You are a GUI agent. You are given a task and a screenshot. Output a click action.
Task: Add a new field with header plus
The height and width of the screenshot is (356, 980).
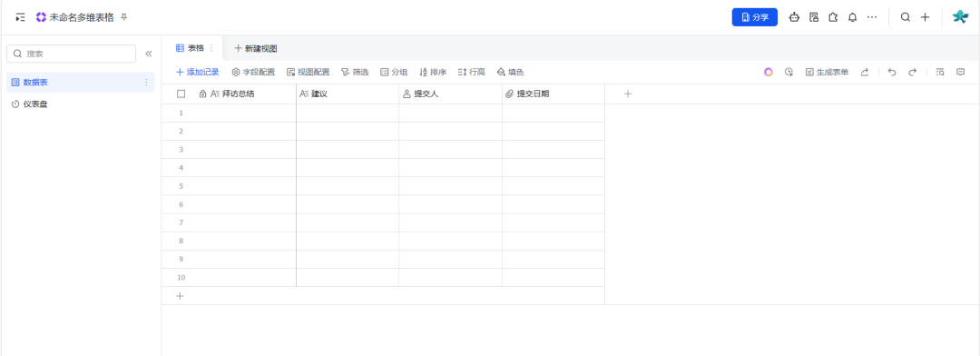point(628,94)
